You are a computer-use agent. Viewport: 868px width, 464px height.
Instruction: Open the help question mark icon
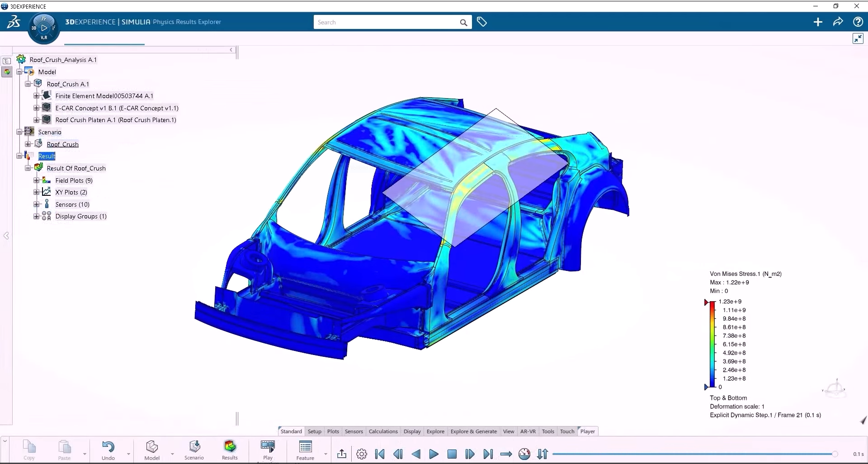point(858,22)
